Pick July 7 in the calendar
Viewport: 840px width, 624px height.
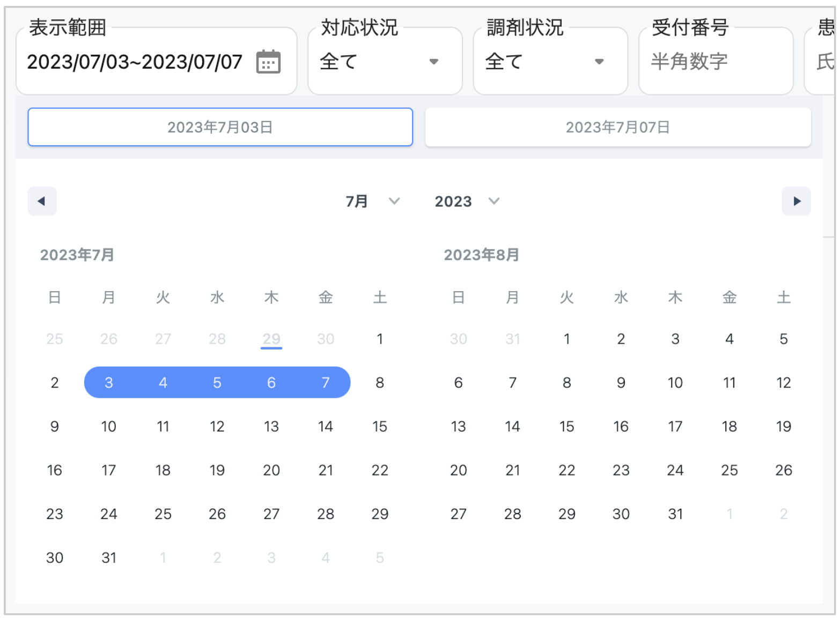pos(326,383)
